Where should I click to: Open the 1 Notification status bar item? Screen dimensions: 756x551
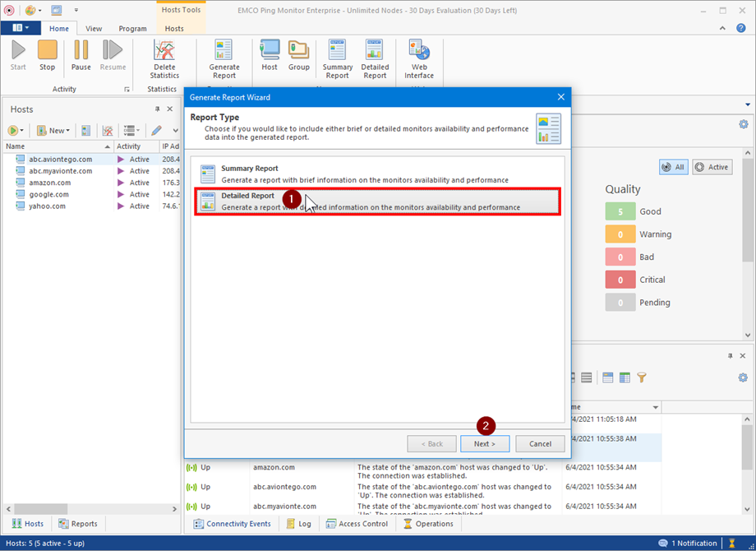688,543
